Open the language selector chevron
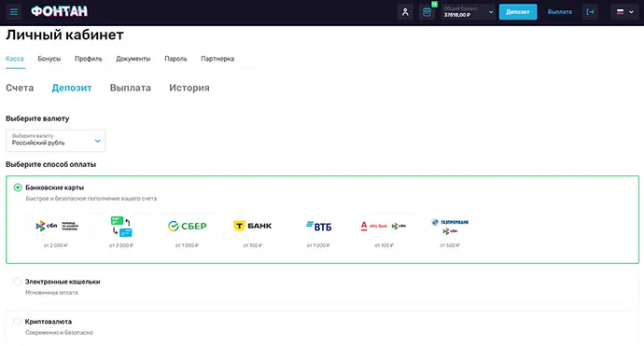The width and height of the screenshot is (644, 346). click(x=631, y=12)
